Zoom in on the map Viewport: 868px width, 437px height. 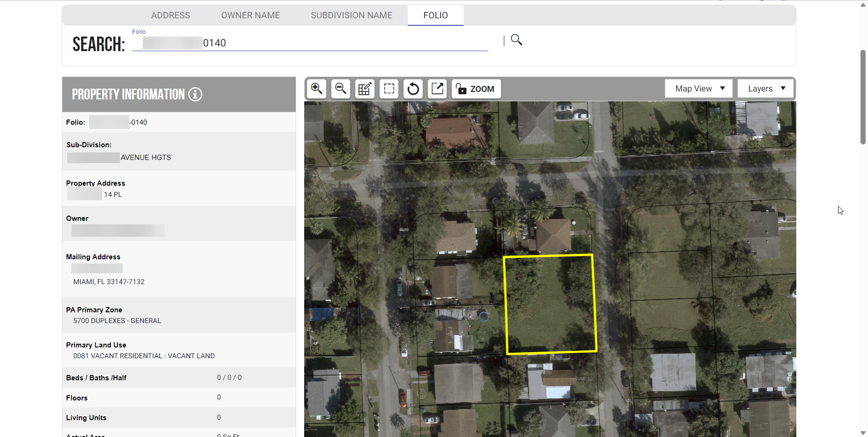pos(317,89)
